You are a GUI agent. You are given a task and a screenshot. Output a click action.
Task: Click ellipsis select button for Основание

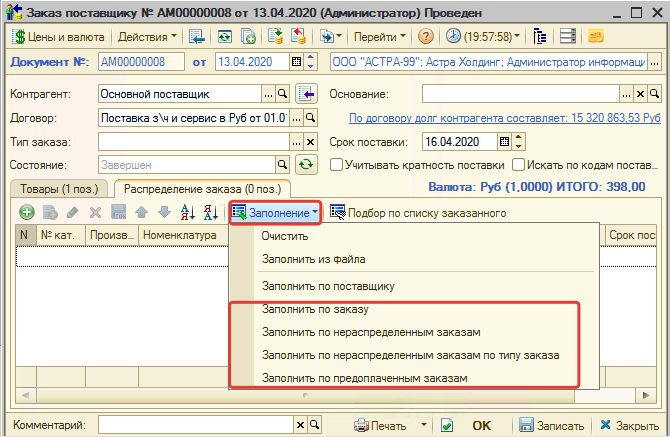point(626,94)
